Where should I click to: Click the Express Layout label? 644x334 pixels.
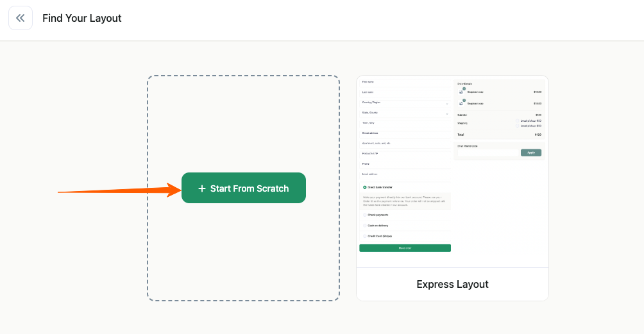452,284
